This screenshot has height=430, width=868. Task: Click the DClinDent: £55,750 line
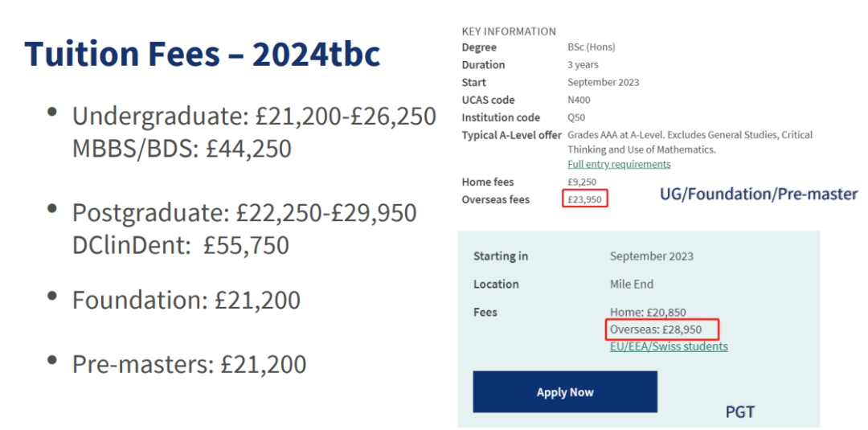tap(181, 245)
